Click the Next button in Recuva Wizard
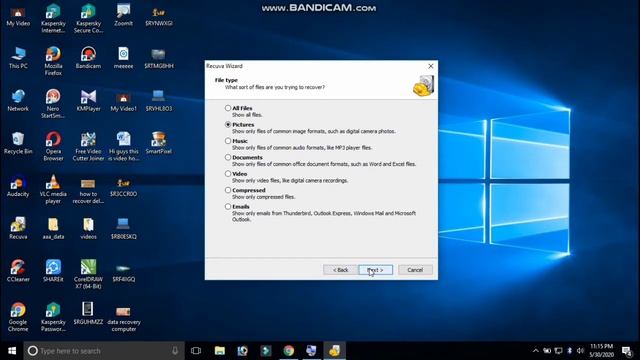The image size is (640, 360). (376, 270)
